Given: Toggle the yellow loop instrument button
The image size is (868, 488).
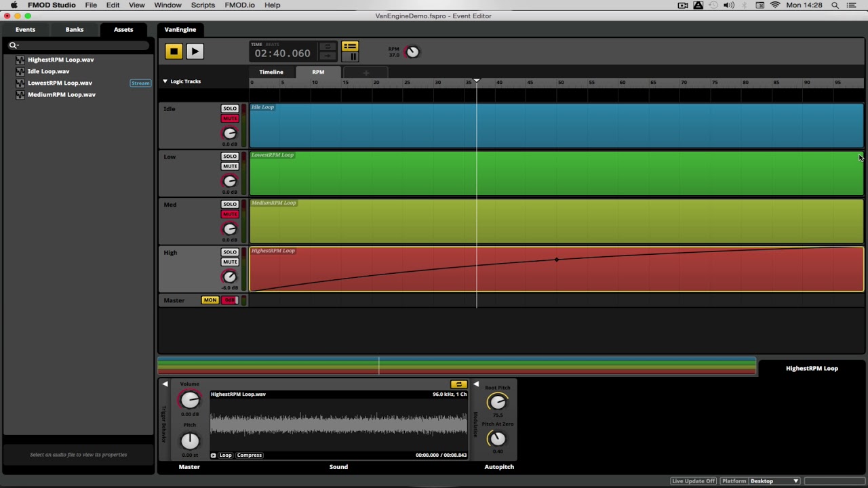Looking at the screenshot, I should point(459,384).
